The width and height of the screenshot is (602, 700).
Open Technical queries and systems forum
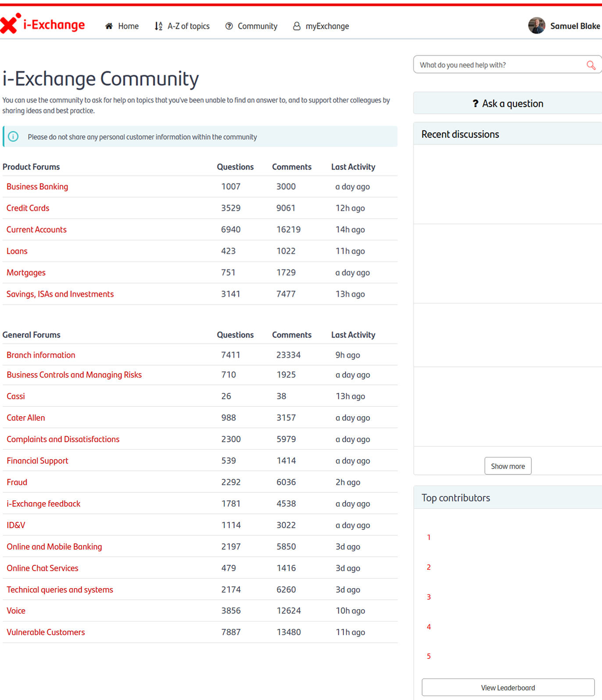pyautogui.click(x=60, y=590)
